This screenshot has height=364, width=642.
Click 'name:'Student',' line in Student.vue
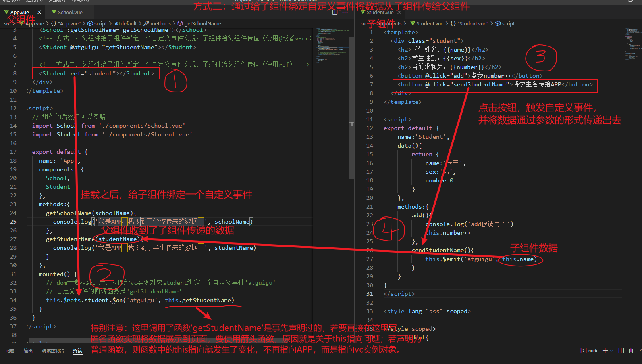424,137
